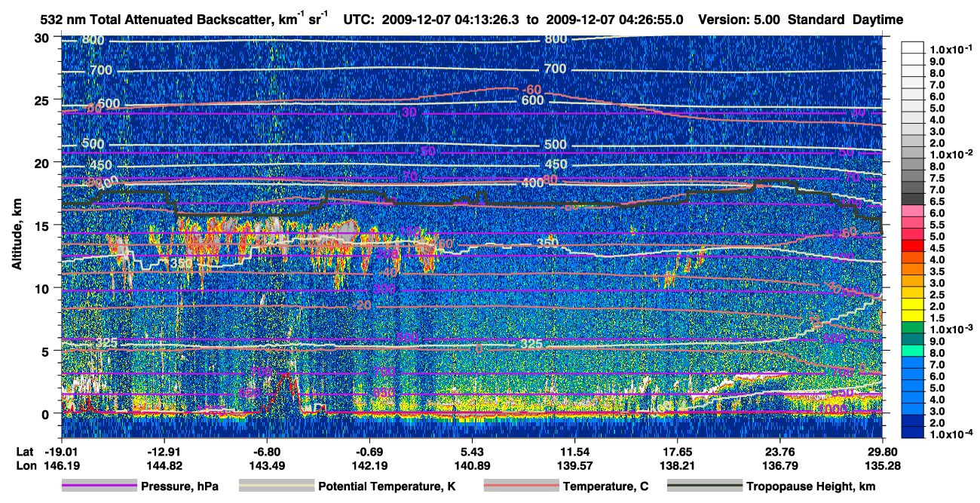Click the latitude value '17.65'
Image resolution: width=980 pixels, height=503 pixels.
(677, 452)
